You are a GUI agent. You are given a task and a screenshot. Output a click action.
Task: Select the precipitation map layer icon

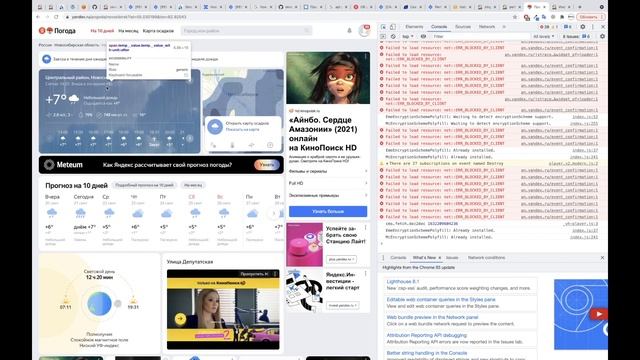[213, 145]
